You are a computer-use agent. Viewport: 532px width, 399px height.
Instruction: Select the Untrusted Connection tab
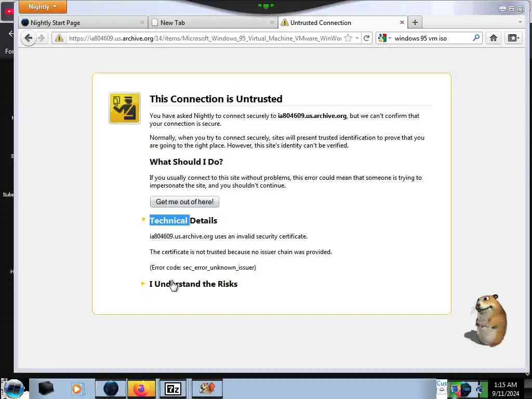pyautogui.click(x=342, y=23)
